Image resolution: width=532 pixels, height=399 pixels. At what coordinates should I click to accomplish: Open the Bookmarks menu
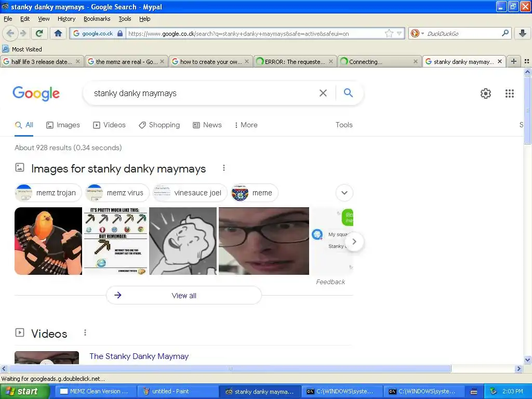(97, 19)
